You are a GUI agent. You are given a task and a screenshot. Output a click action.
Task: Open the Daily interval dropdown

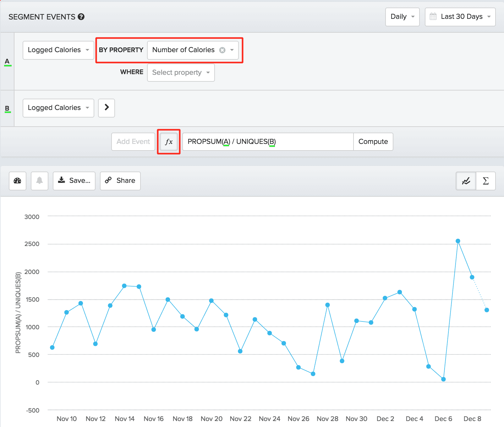click(x=402, y=17)
